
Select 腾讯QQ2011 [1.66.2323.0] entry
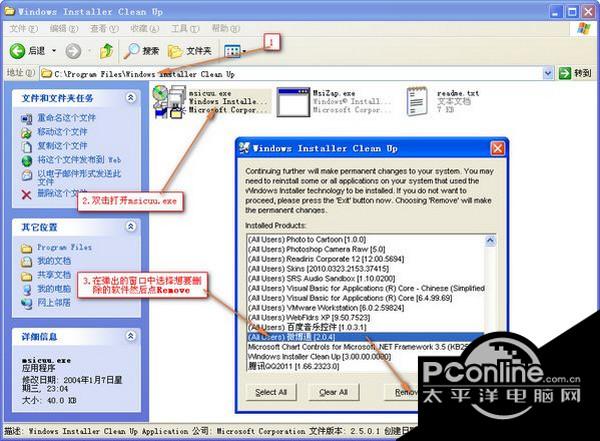[x=293, y=366]
